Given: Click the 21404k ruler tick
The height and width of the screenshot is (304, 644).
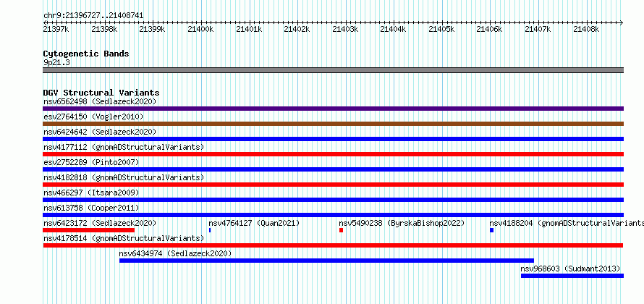Looking at the screenshot, I should (x=393, y=29).
